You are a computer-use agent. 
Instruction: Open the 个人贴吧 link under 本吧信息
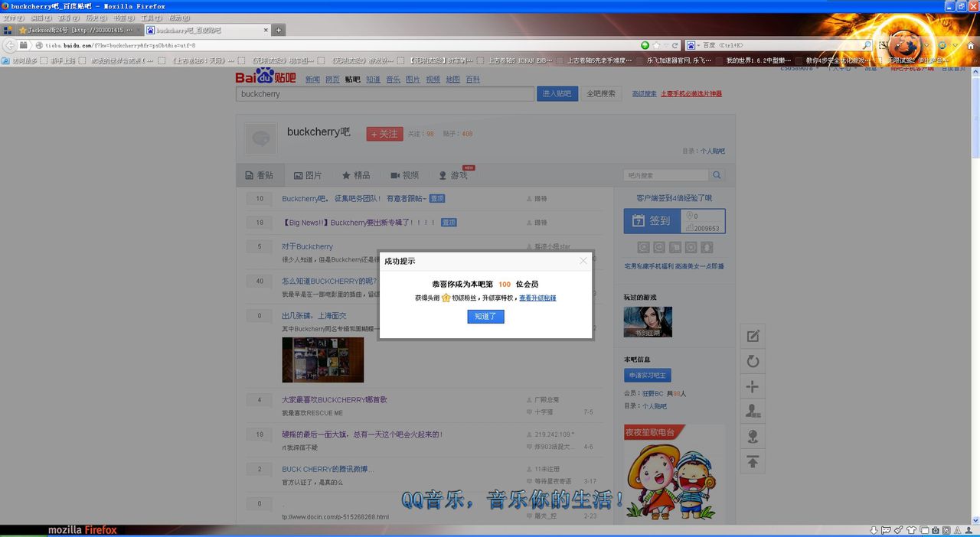(x=655, y=406)
